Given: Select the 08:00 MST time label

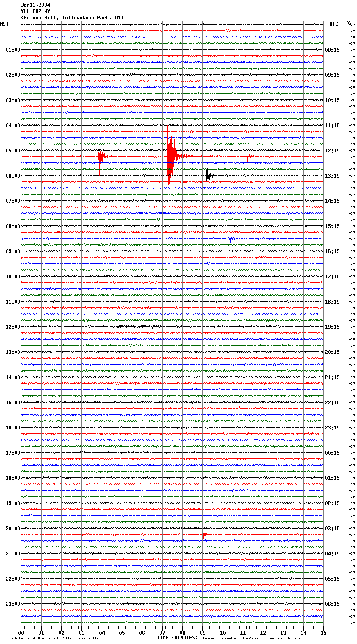Looking at the screenshot, I should coord(13,226).
